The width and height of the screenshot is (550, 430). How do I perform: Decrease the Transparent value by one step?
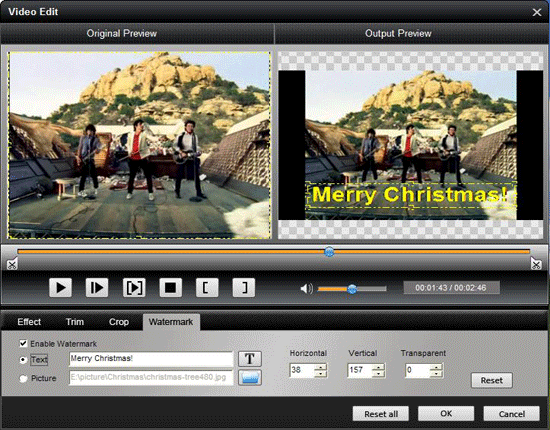coord(436,374)
